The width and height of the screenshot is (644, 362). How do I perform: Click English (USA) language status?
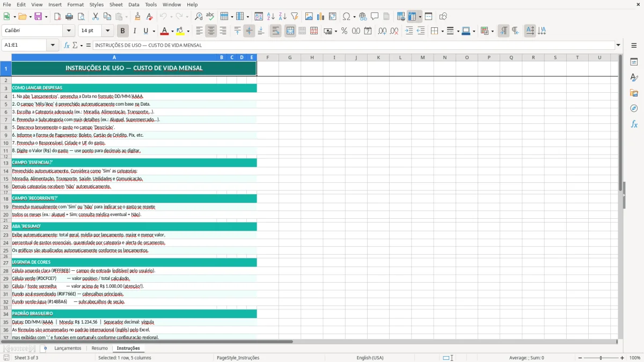point(370,358)
